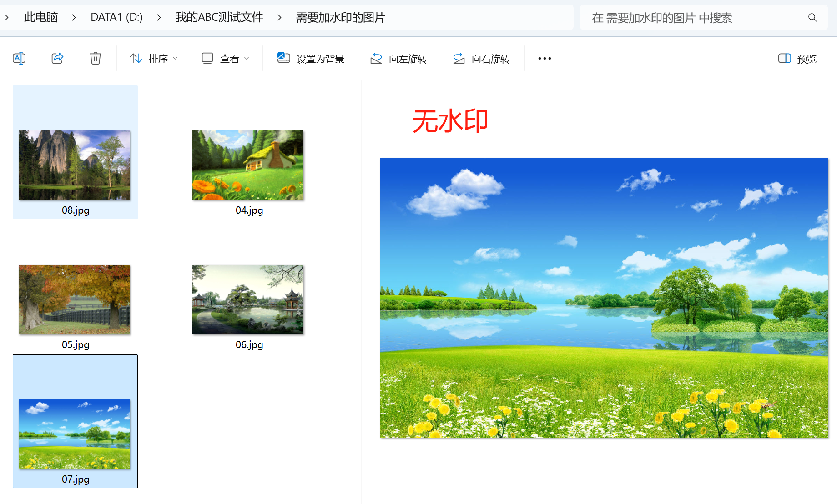Click the Delete trash icon
This screenshot has width=837, height=504.
click(x=96, y=58)
